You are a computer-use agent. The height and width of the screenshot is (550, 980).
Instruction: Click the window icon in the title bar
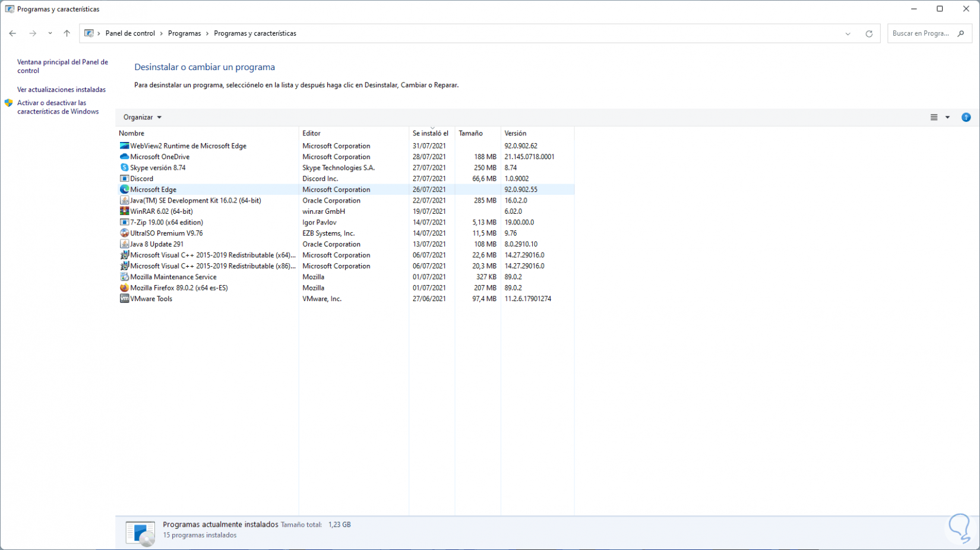coord(10,9)
